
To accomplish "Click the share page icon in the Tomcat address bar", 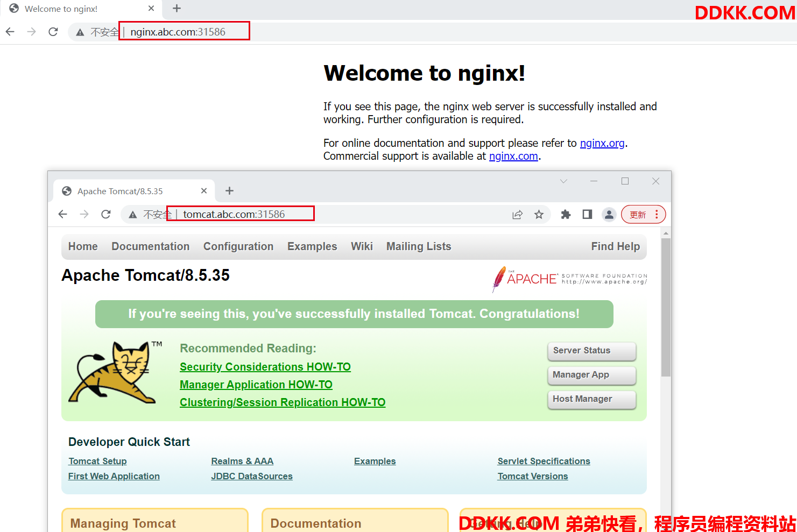I will pos(517,215).
